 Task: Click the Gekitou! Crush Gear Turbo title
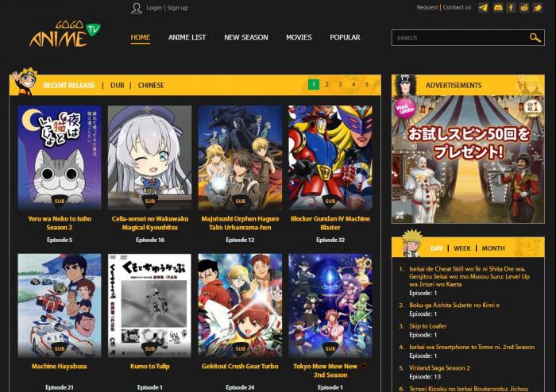click(x=240, y=366)
